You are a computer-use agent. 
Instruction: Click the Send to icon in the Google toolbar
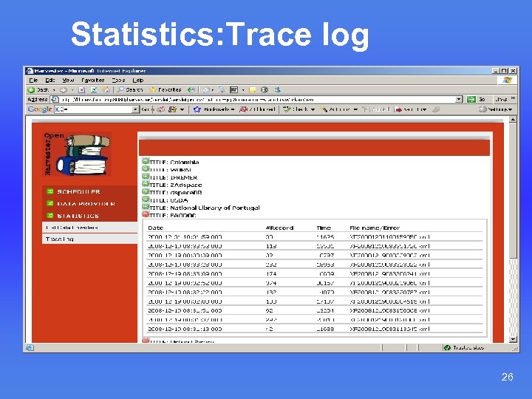(x=398, y=109)
